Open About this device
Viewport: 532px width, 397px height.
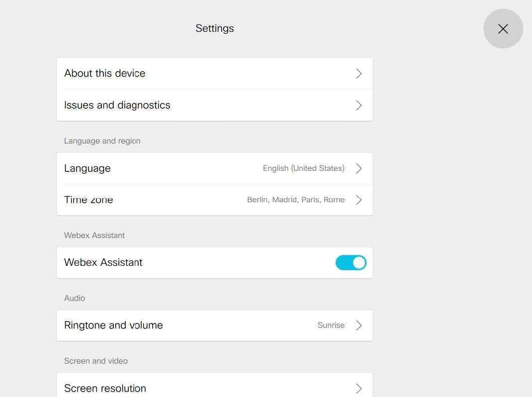(214, 74)
